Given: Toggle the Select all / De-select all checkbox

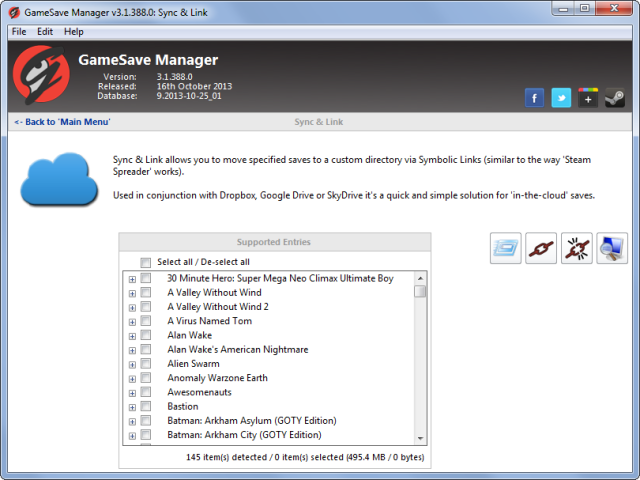Looking at the screenshot, I should 145,262.
